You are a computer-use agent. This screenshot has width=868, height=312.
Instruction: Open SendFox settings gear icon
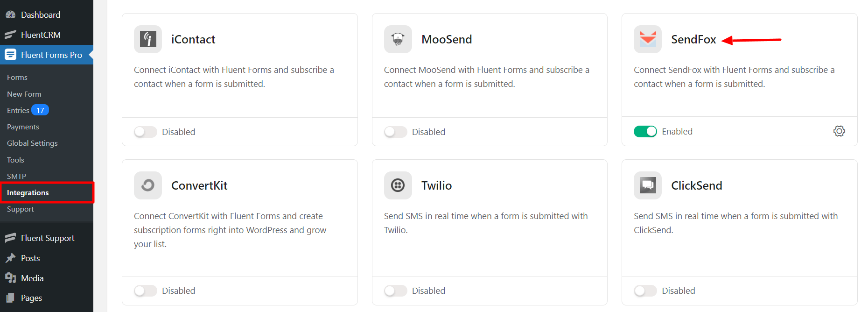(x=839, y=131)
